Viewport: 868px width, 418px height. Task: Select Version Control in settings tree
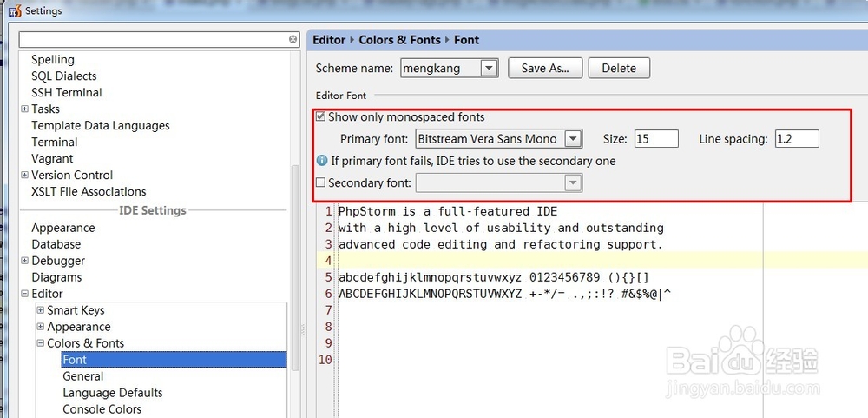(72, 176)
